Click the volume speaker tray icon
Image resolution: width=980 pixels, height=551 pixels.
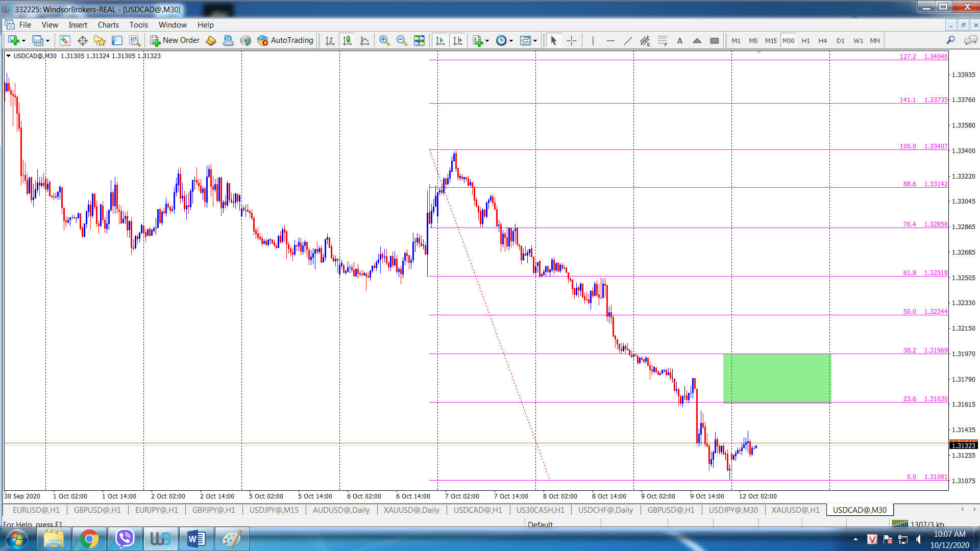[x=919, y=539]
